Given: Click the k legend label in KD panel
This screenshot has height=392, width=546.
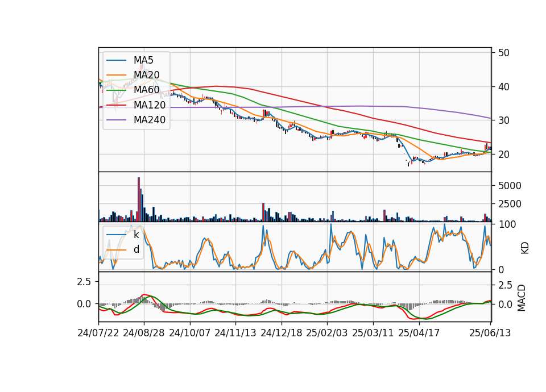Looking at the screenshot, I should tap(136, 235).
